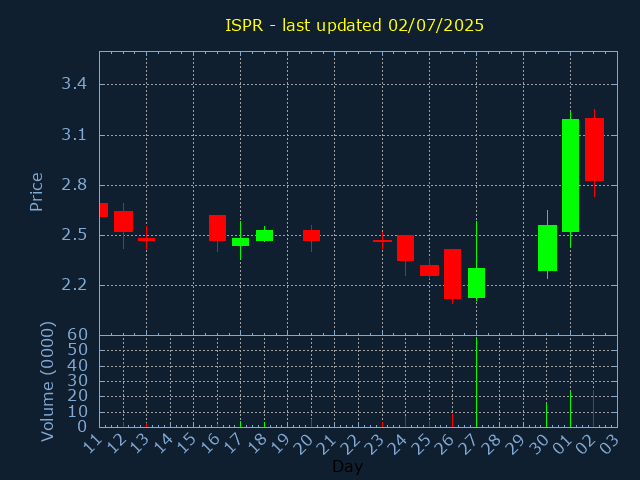Click the green volume bar on day 30
This screenshot has width=640, height=480.
click(x=547, y=415)
